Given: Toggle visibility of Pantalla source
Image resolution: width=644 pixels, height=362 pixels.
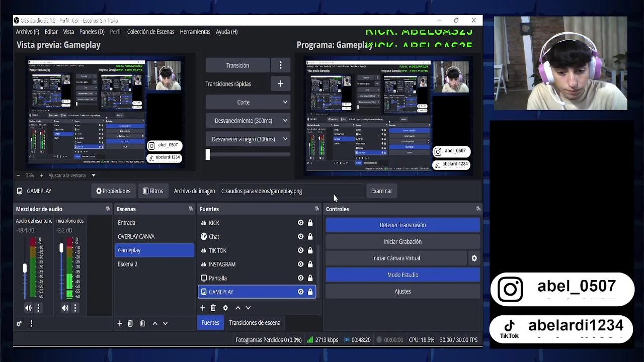Looking at the screenshot, I should [300, 278].
